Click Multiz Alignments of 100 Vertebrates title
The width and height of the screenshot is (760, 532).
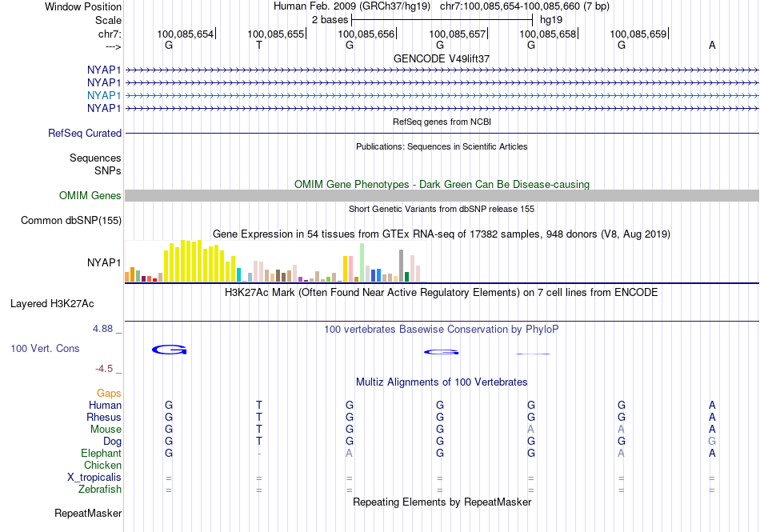[x=442, y=382]
